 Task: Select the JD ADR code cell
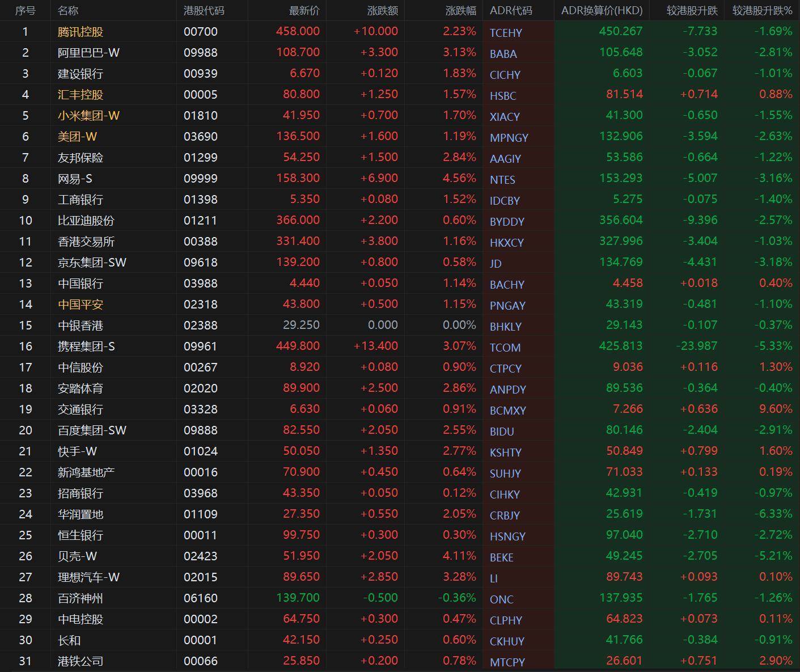(496, 264)
